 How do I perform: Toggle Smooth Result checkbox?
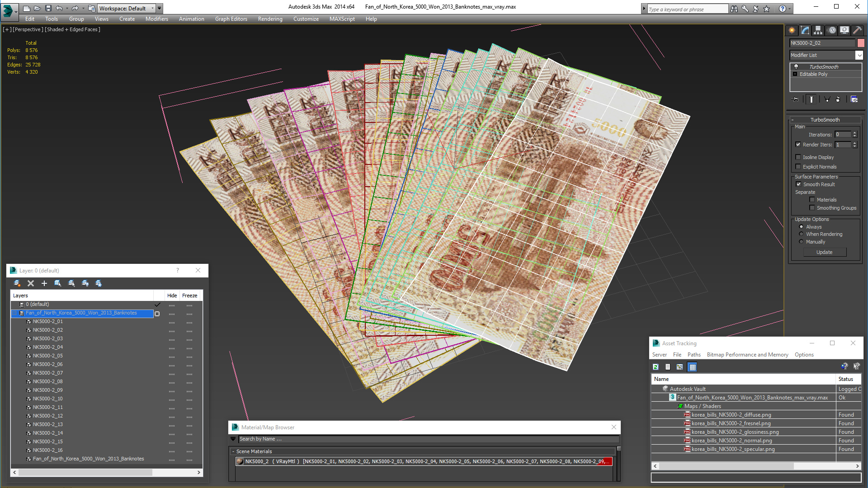(799, 184)
